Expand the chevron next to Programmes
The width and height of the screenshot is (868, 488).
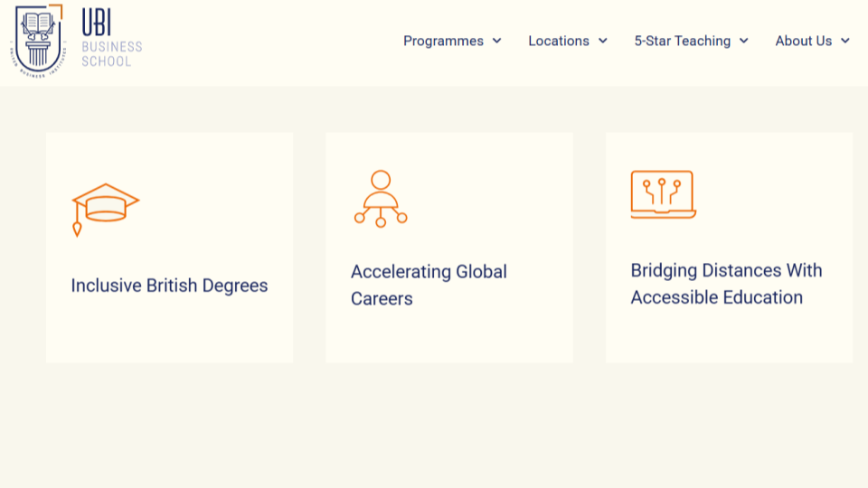pos(497,41)
